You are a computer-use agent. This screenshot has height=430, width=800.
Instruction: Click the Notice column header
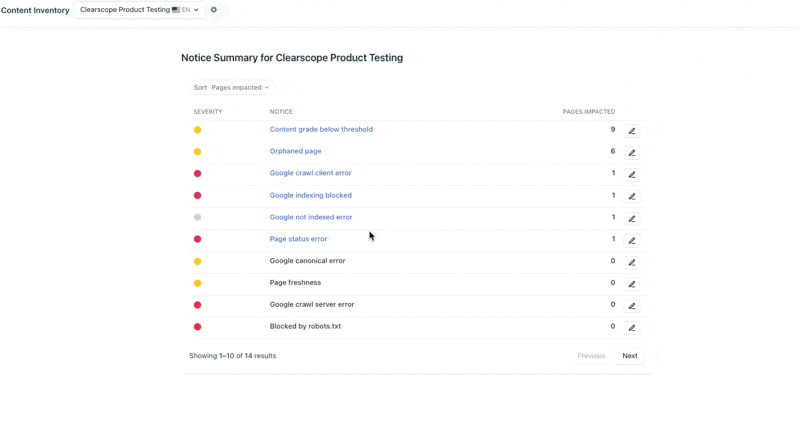[281, 112]
